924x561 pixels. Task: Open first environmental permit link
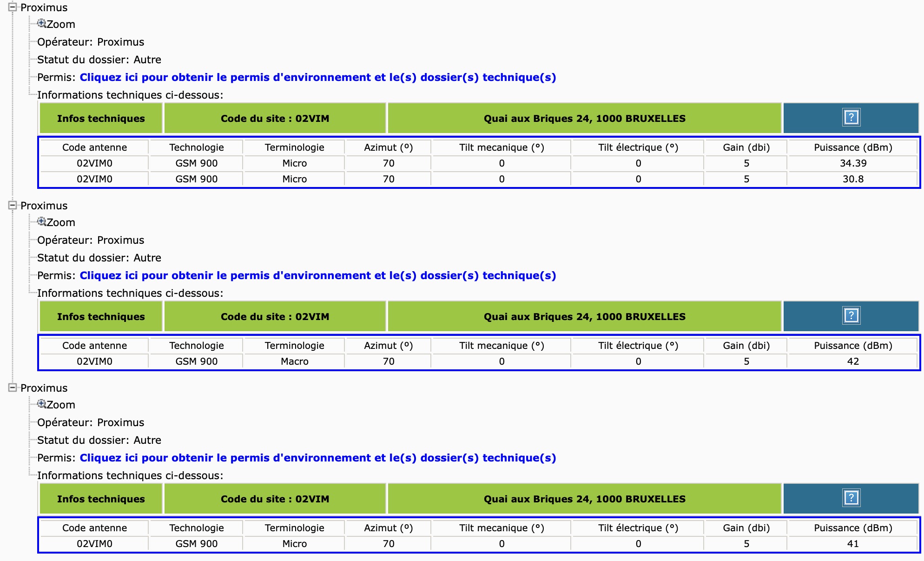point(318,77)
